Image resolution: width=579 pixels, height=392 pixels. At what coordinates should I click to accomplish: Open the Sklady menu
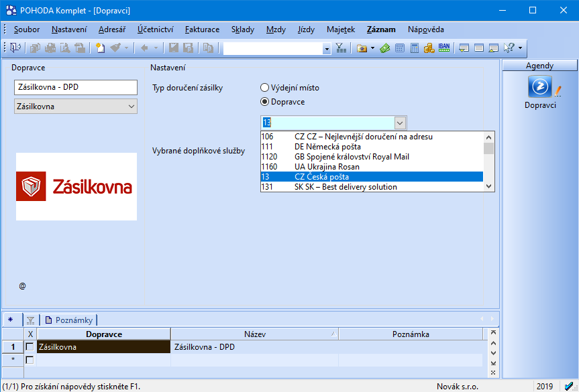pos(243,29)
